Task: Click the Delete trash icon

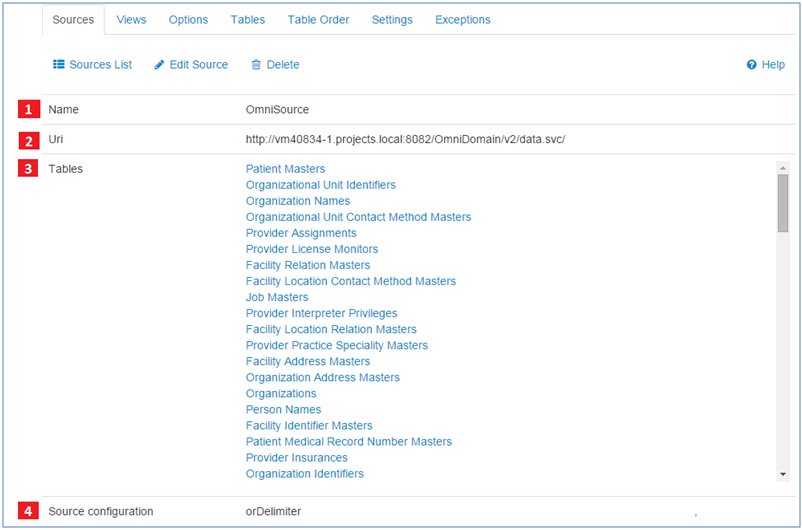Action: tap(256, 65)
